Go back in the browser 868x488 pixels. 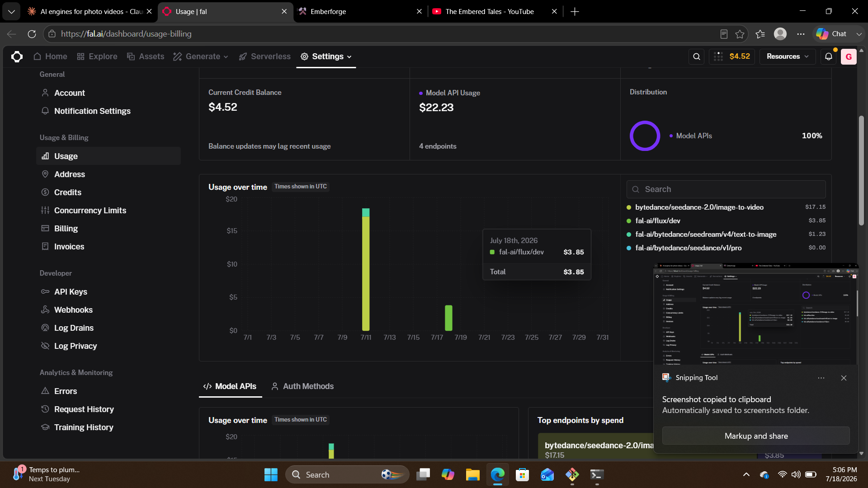point(12,34)
